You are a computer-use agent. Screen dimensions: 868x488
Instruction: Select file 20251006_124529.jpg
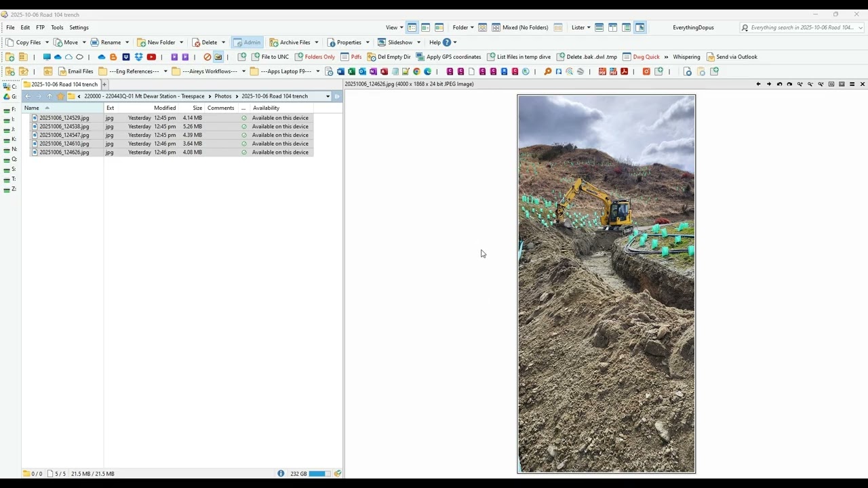(x=64, y=118)
